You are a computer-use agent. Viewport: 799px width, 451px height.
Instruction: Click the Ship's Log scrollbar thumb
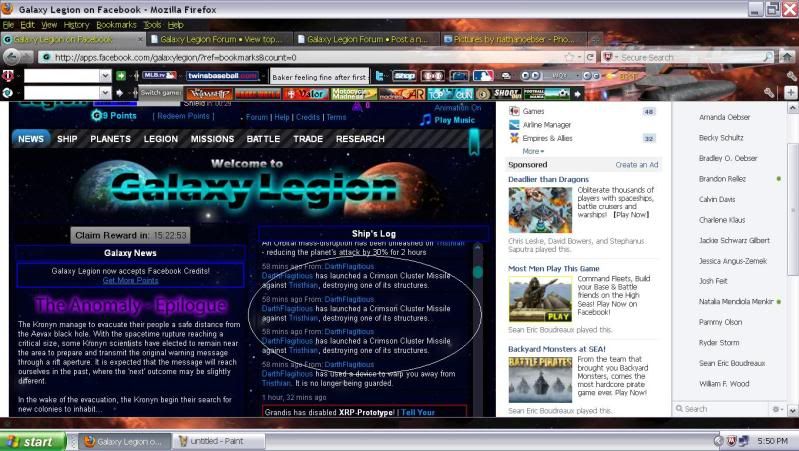(477, 272)
